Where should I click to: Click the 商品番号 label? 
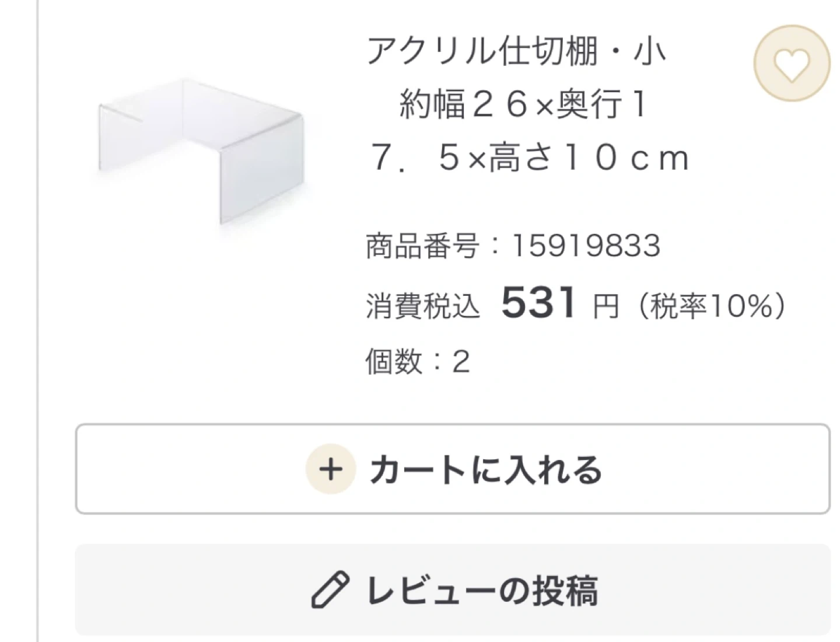click(422, 246)
